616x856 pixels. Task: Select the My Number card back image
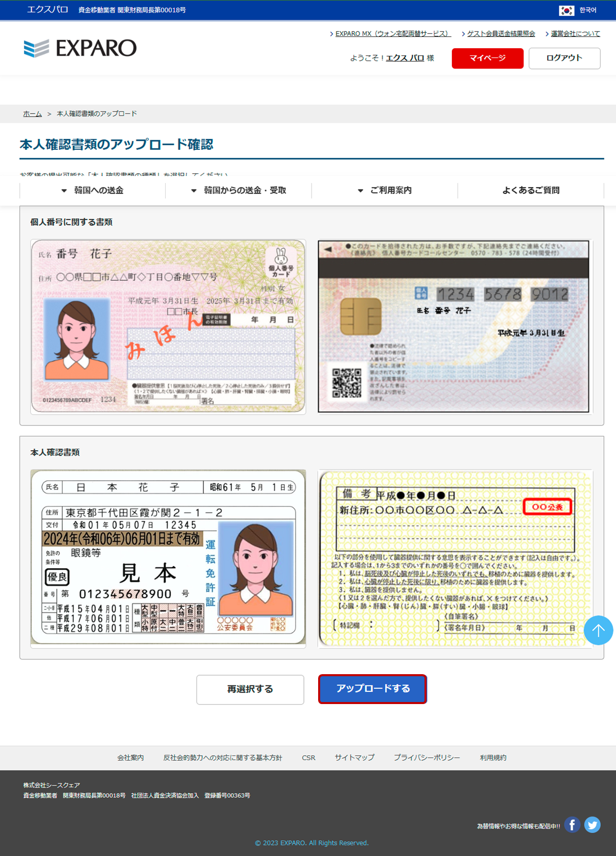pos(454,327)
